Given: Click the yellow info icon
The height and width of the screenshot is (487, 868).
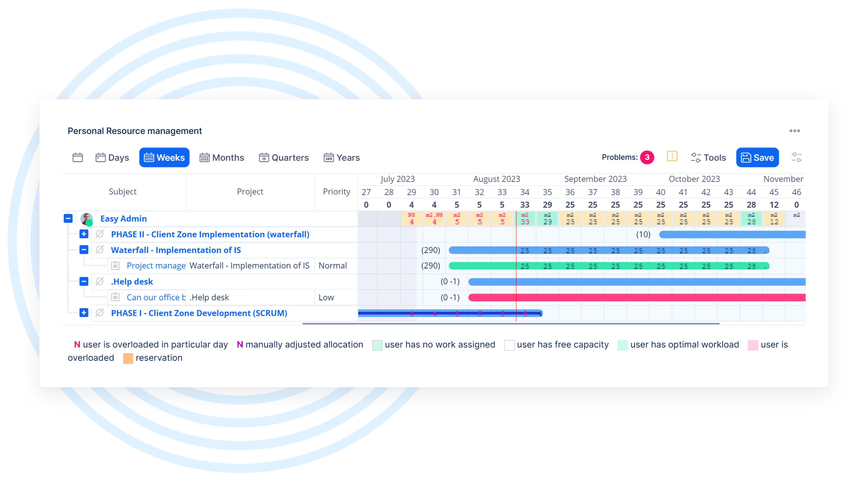Looking at the screenshot, I should pos(672,157).
